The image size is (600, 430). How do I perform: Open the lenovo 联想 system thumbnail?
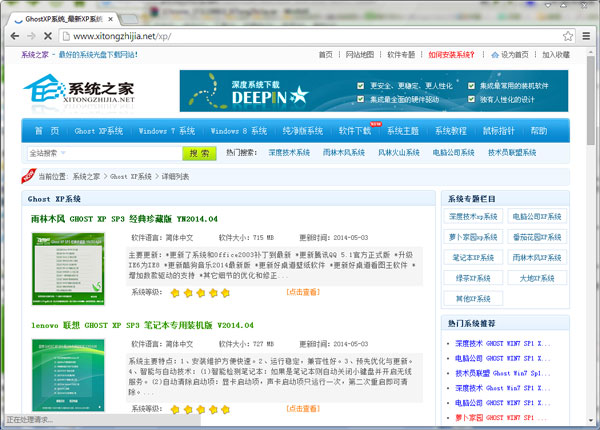(x=68, y=375)
